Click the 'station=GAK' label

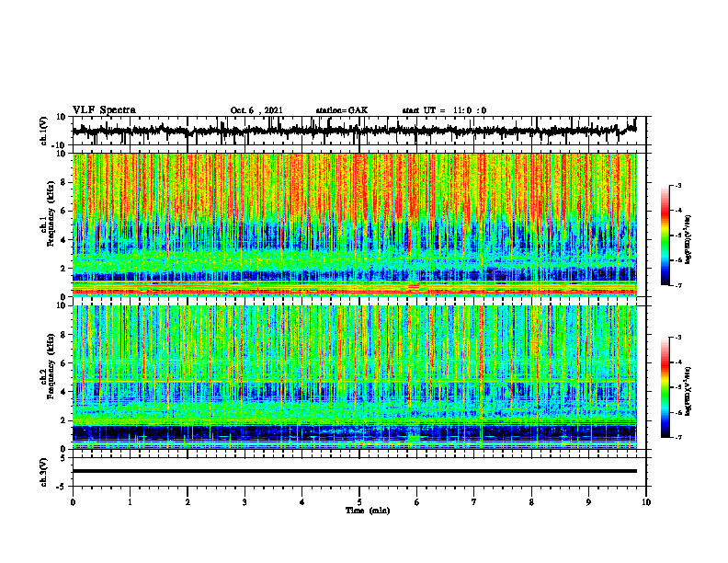[x=342, y=110]
